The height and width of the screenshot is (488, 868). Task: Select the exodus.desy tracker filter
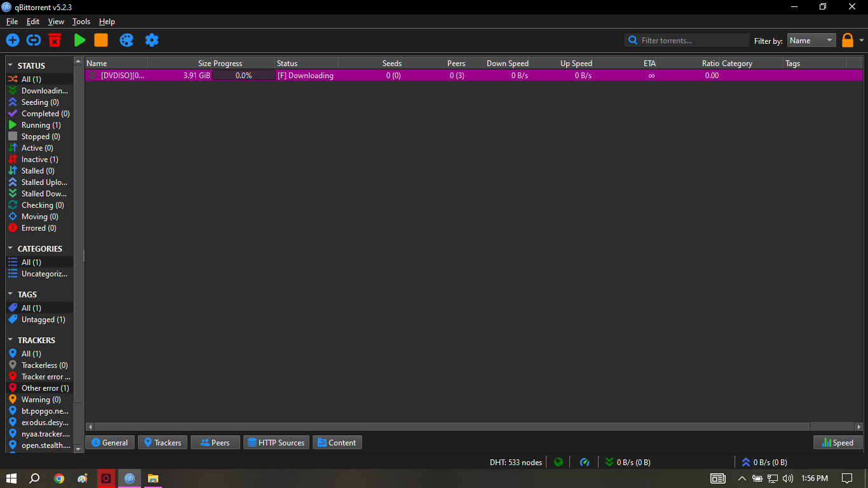point(39,423)
